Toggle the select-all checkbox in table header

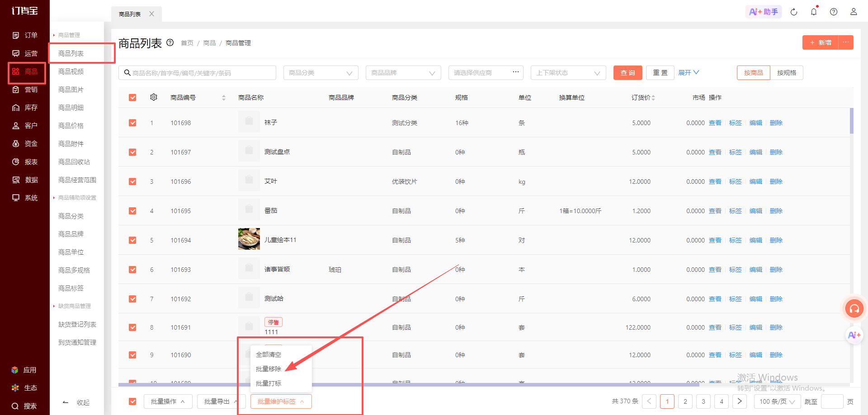point(132,98)
